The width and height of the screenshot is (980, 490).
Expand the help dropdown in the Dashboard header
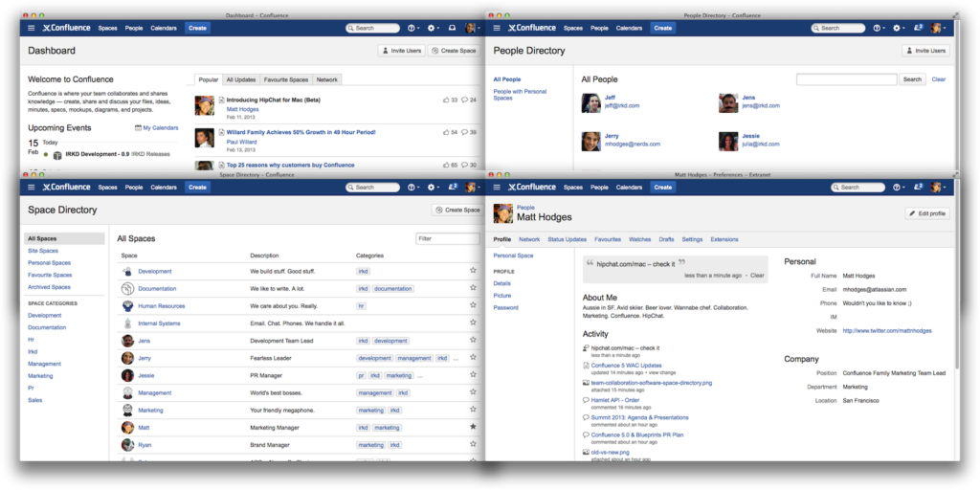[x=412, y=28]
